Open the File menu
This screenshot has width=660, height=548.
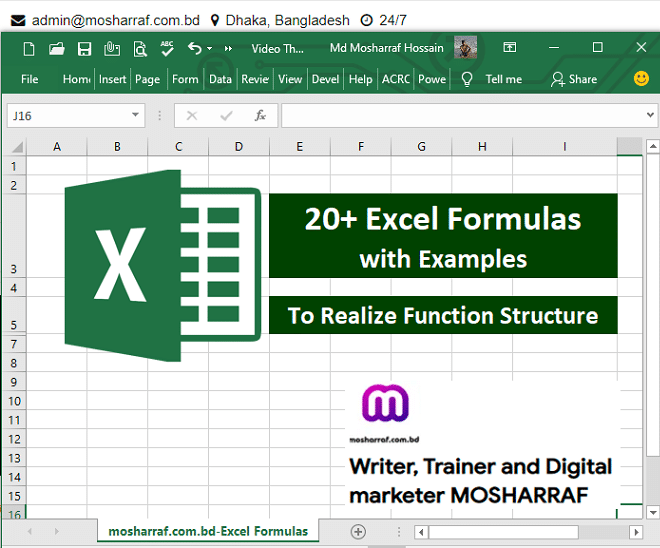pyautogui.click(x=29, y=79)
